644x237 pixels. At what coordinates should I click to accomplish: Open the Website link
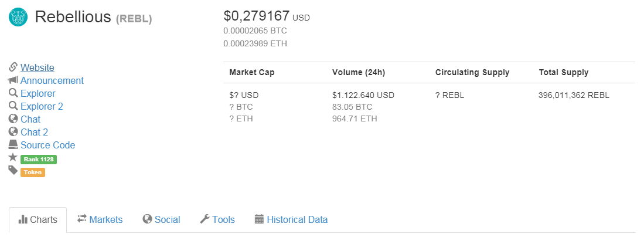click(x=38, y=68)
